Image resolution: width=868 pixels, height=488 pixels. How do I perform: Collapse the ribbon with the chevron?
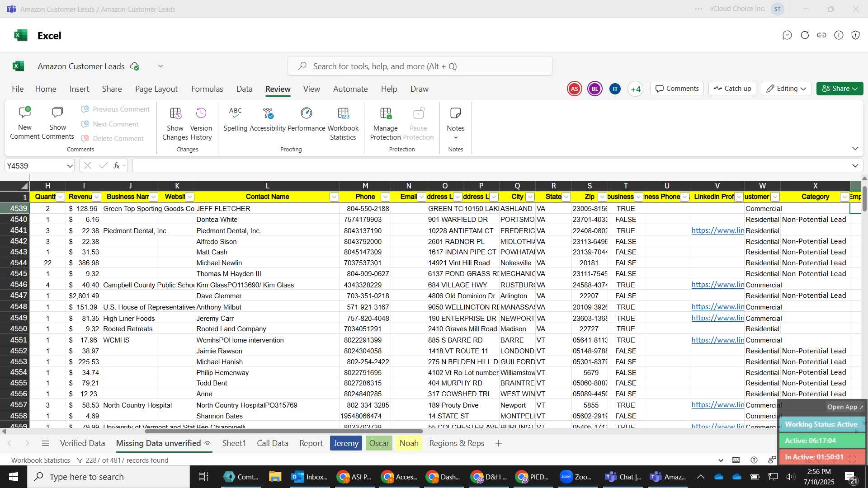[x=855, y=149]
